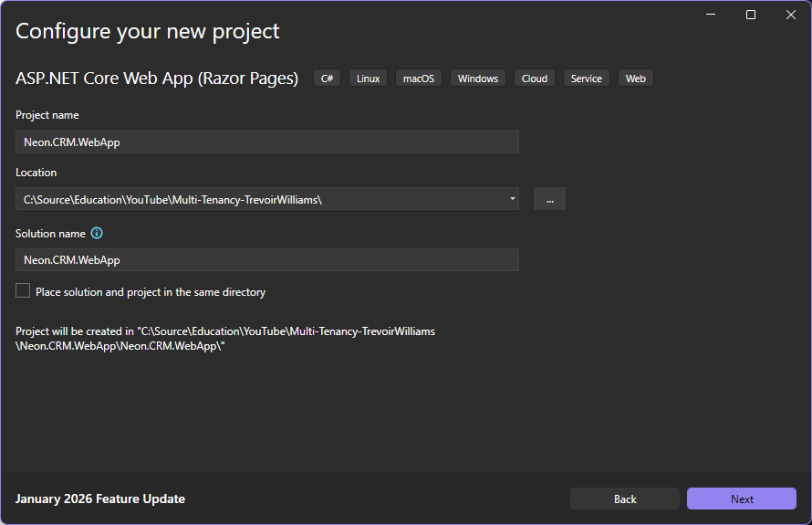Maximize the Configure your new project window
This screenshot has height=525, width=812.
tap(751, 15)
